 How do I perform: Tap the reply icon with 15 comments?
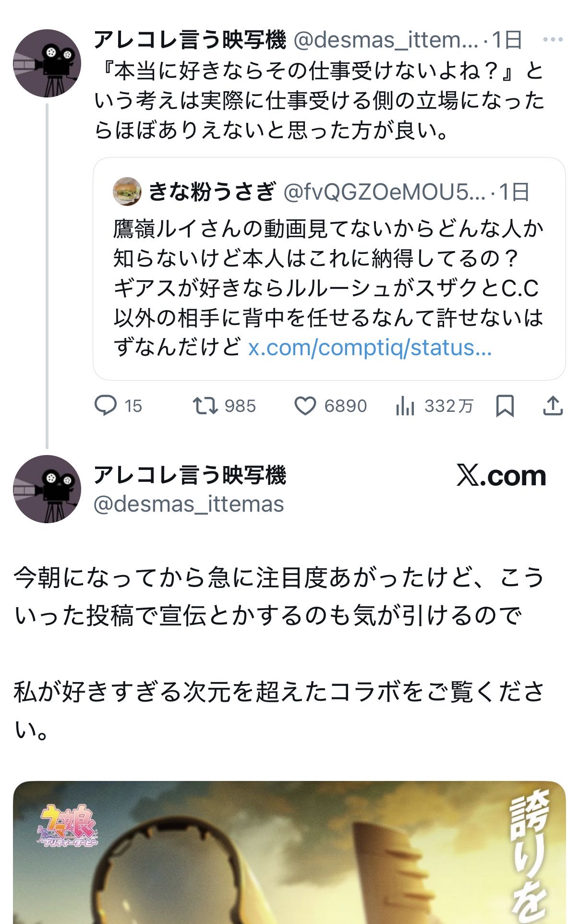pos(106,406)
